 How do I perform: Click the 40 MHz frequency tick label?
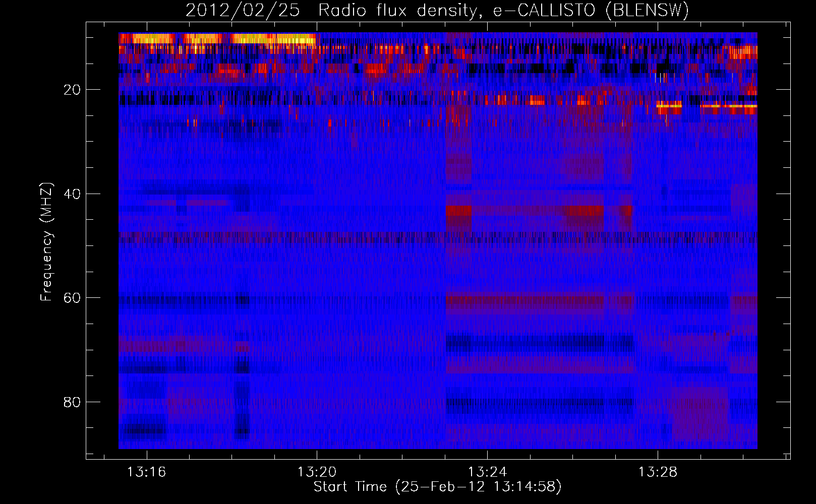(x=72, y=194)
